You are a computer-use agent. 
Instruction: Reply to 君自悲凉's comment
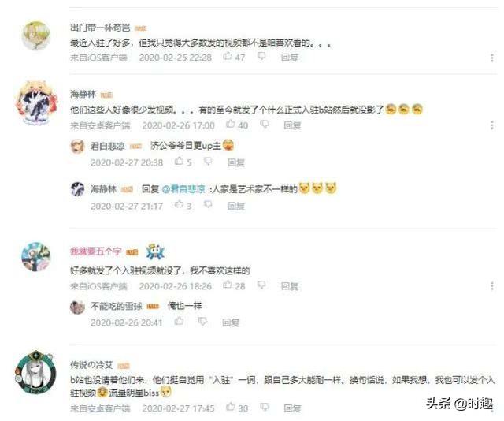pyautogui.click(x=236, y=162)
